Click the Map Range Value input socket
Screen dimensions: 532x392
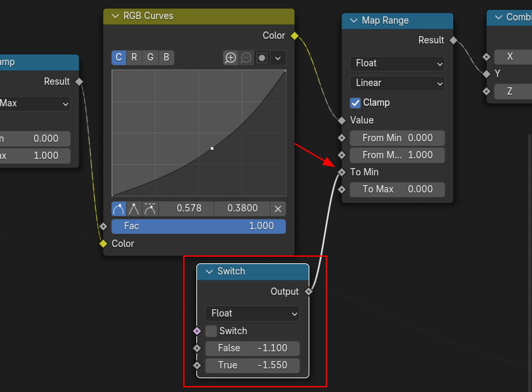coord(342,120)
